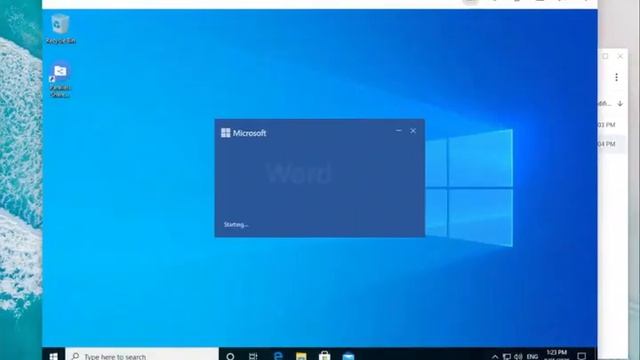Select the shared folder shortcut on desktop
This screenshot has height=360, width=640.
pos(60,80)
